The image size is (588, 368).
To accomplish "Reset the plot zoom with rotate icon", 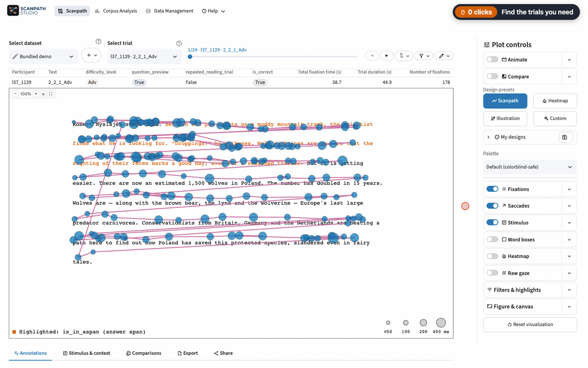I will click(43, 94).
